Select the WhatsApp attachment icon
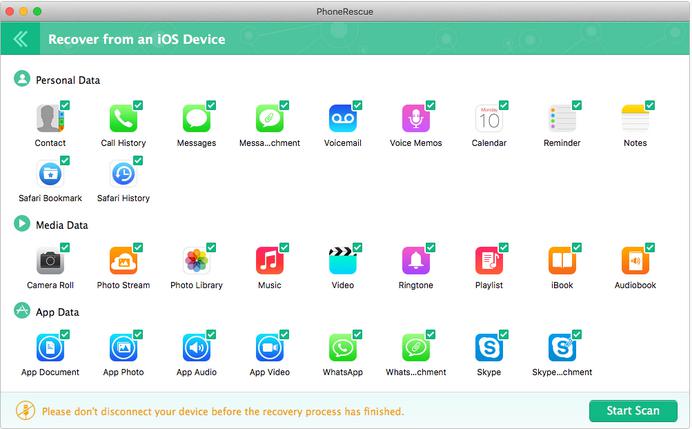This screenshot has width=692, height=429. (x=416, y=347)
